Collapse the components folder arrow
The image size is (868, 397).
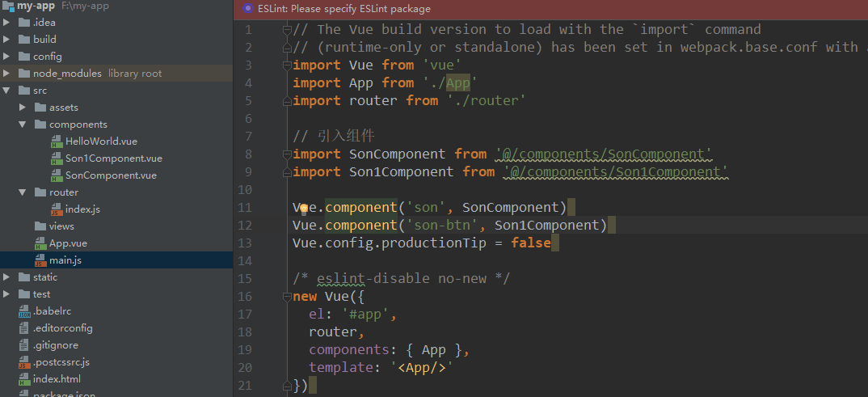[23, 125]
